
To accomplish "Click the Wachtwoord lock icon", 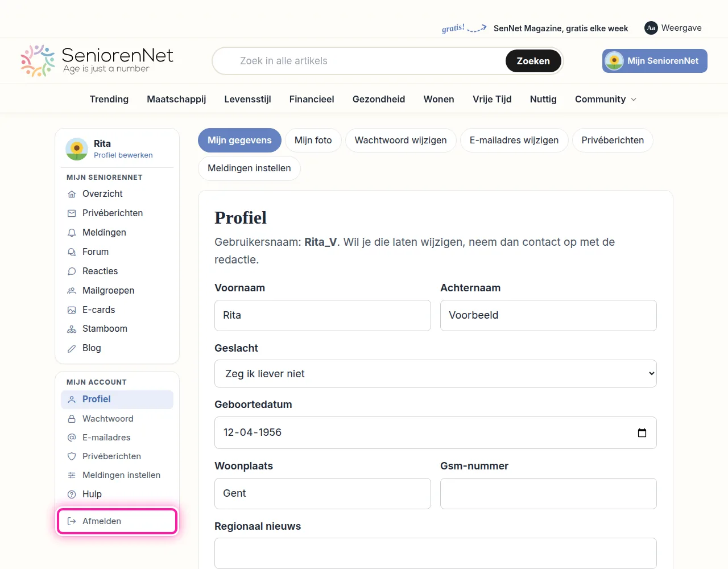I will tap(72, 419).
